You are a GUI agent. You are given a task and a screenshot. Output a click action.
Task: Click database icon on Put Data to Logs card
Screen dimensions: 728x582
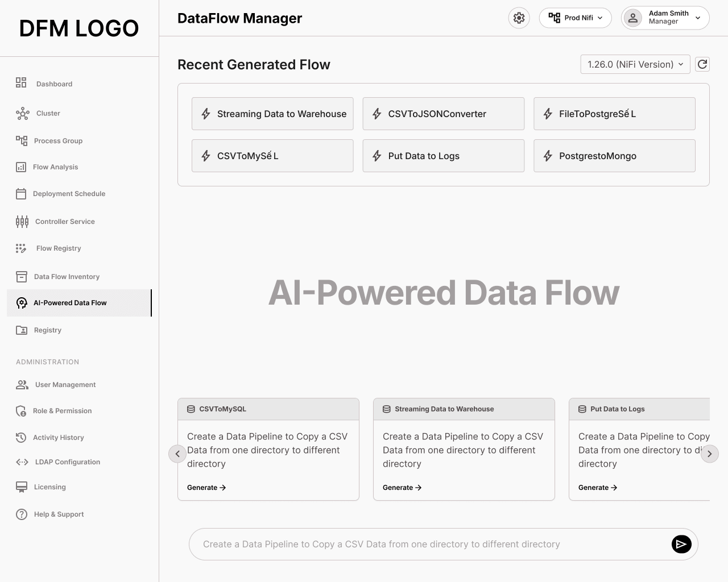click(x=582, y=409)
